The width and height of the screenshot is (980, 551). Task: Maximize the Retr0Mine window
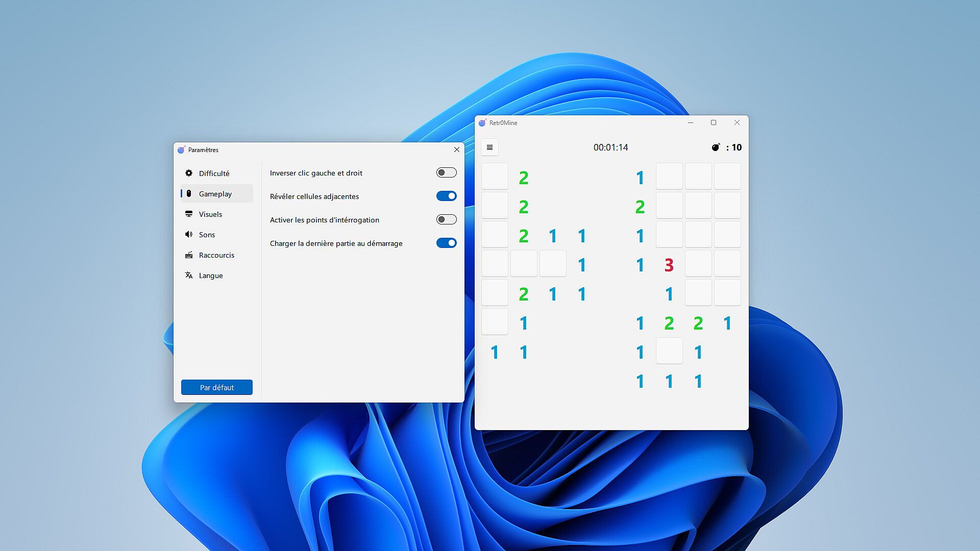(714, 122)
